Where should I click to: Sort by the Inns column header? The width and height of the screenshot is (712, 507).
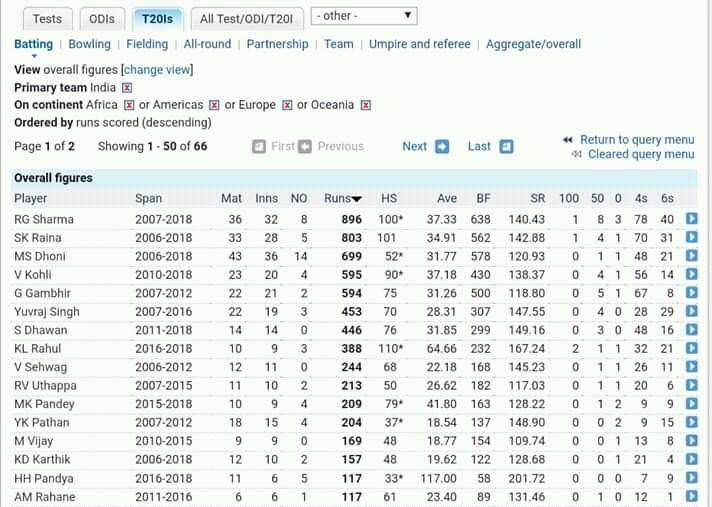click(267, 198)
